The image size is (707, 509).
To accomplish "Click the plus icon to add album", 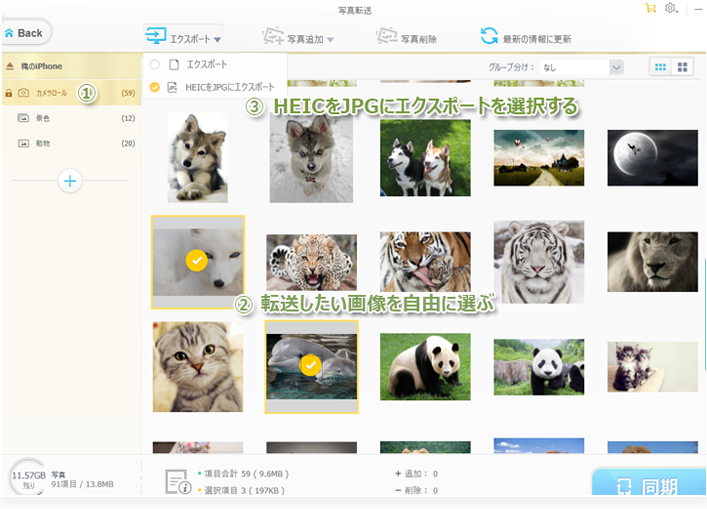I will pyautogui.click(x=70, y=181).
